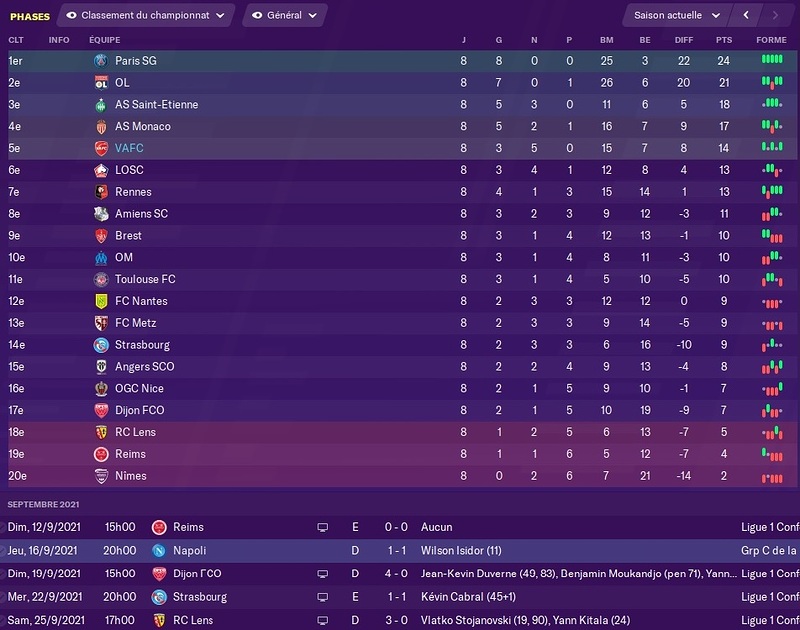Click the OL club badge
The width and height of the screenshot is (800, 630).
(x=100, y=81)
